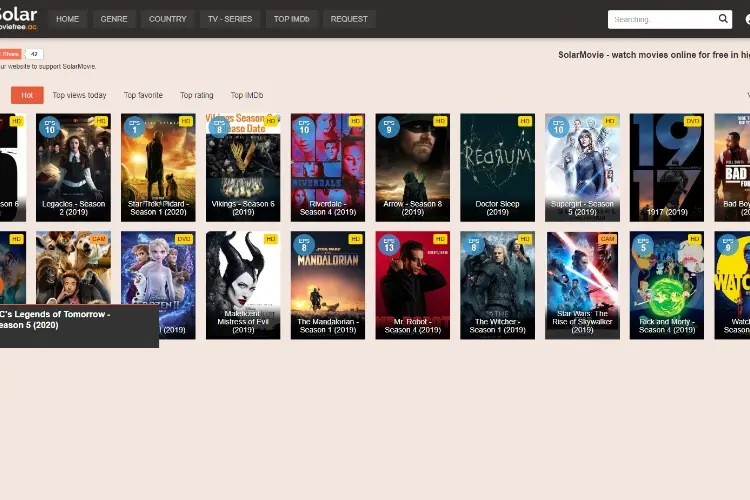
Task: Open Legacies Season 2 poster
Action: pos(73,167)
